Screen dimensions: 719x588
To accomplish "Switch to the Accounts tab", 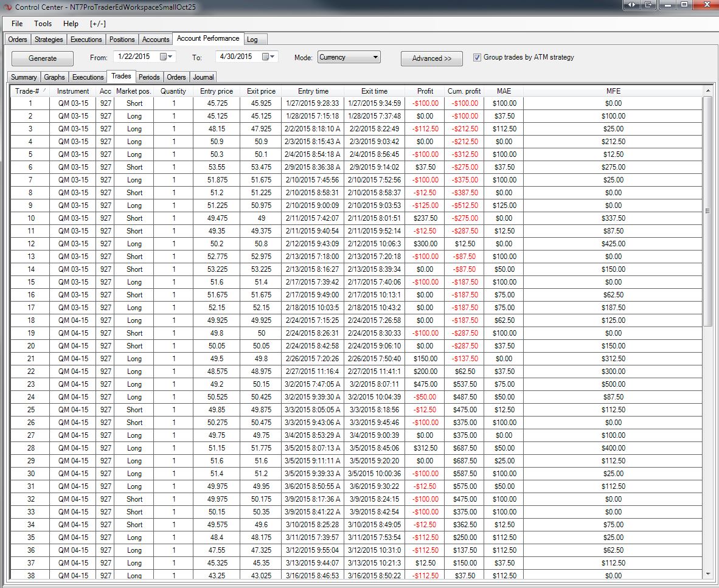I will pyautogui.click(x=156, y=40).
